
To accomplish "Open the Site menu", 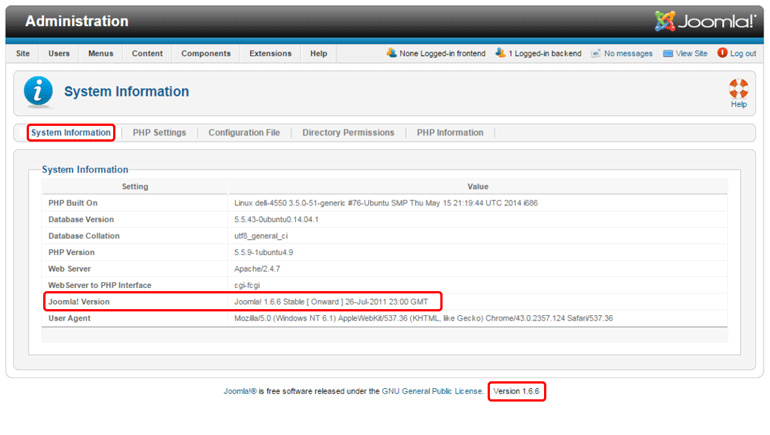I will click(23, 53).
